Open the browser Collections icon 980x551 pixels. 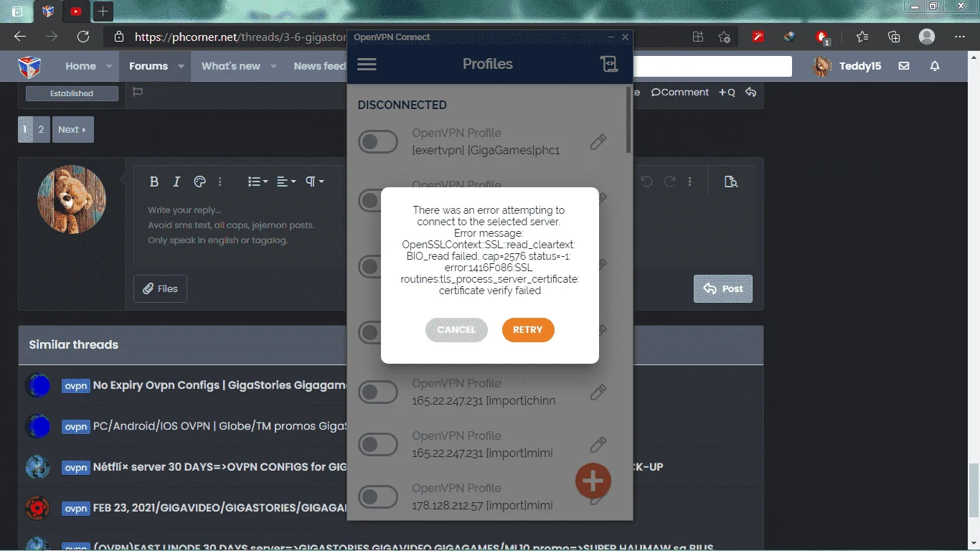[x=894, y=37]
